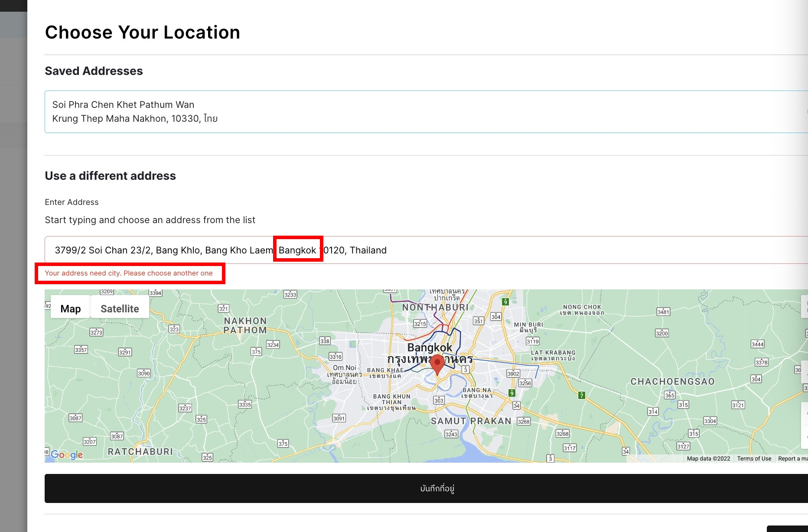
Task: Click the RATCHABURI label on the map
Action: [x=140, y=451]
